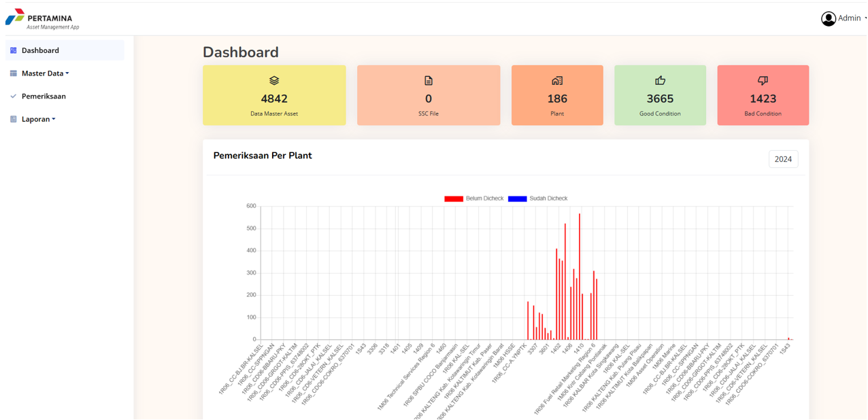The height and width of the screenshot is (420, 868).
Task: Click the tallest red bar in chart
Action: tap(580, 279)
